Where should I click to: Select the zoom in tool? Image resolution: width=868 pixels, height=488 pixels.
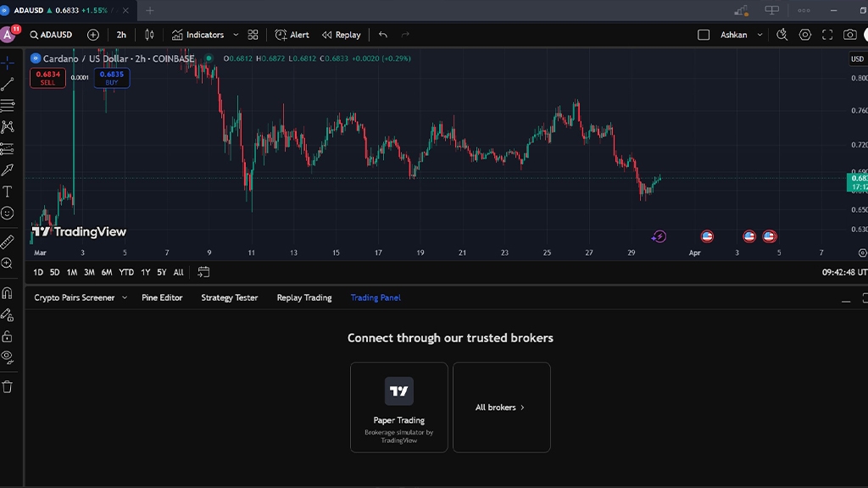point(7,263)
